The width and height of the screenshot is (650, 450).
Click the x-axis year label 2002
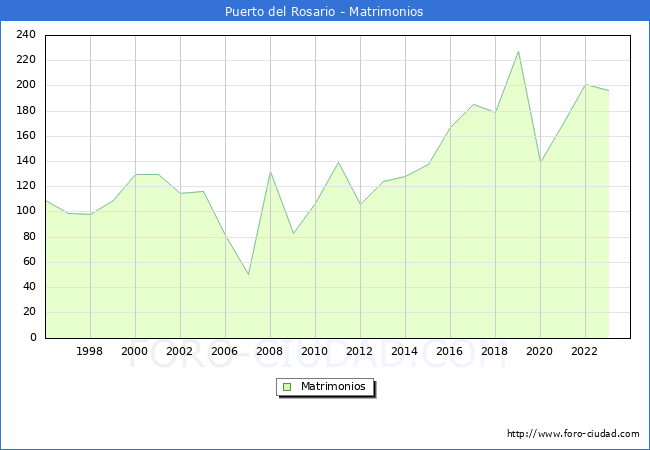pos(179,351)
